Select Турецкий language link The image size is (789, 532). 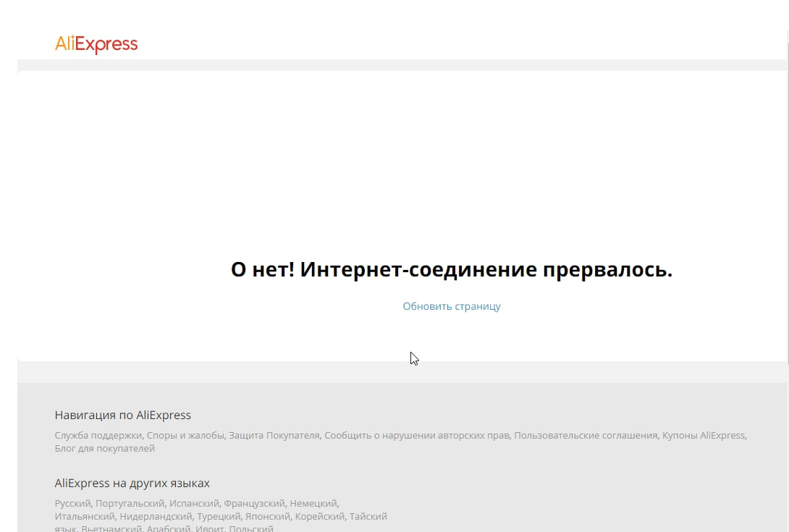point(219,516)
